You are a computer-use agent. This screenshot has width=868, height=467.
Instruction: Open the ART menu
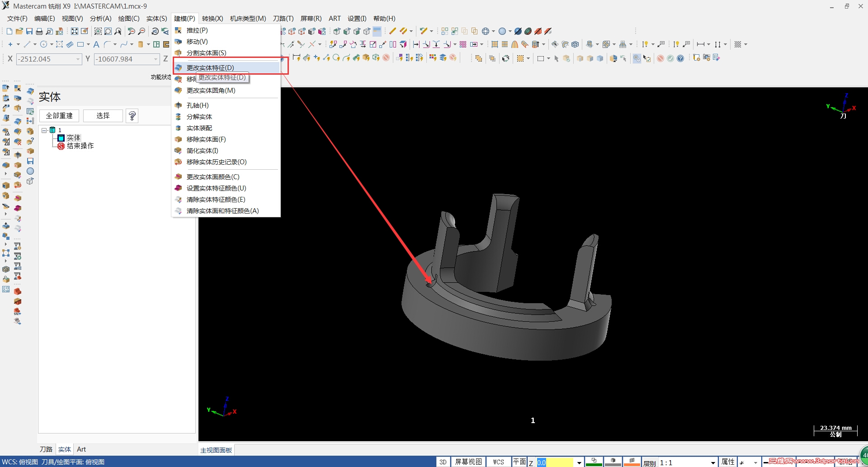point(335,19)
